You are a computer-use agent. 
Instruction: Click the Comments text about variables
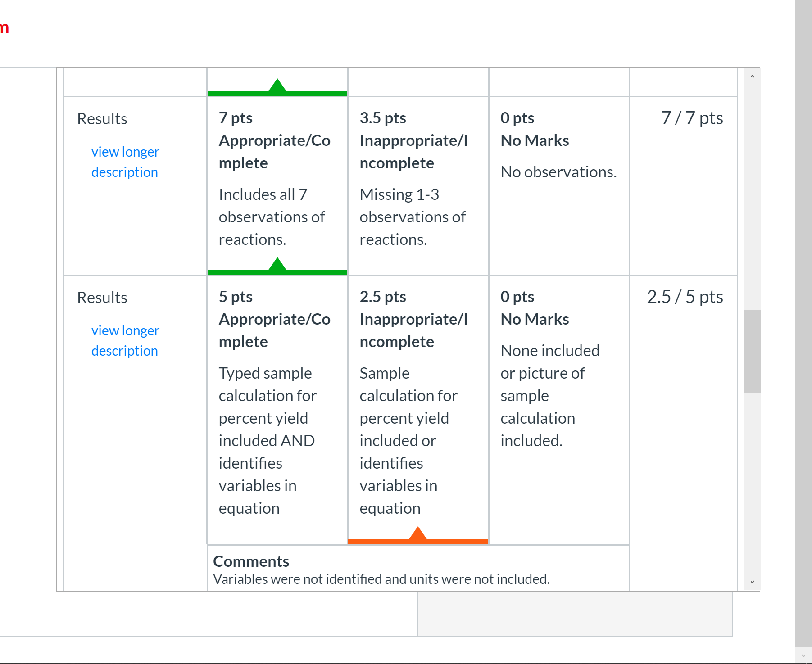381,579
